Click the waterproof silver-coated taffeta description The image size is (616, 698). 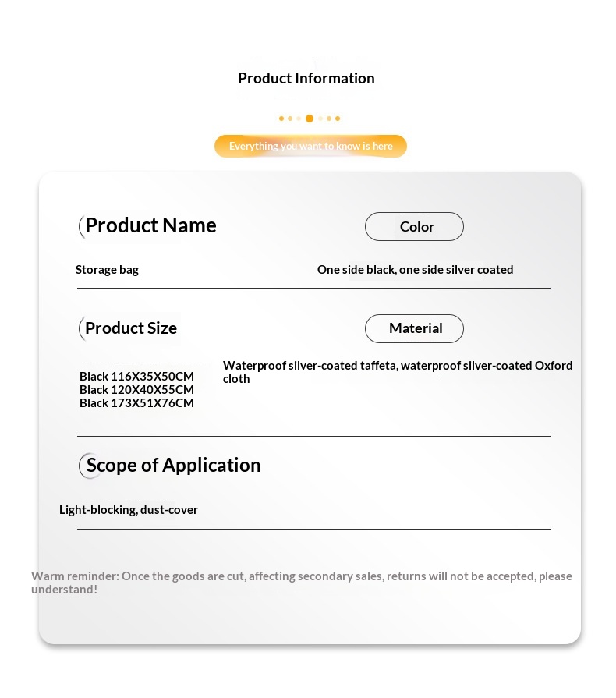pyautogui.click(x=398, y=372)
